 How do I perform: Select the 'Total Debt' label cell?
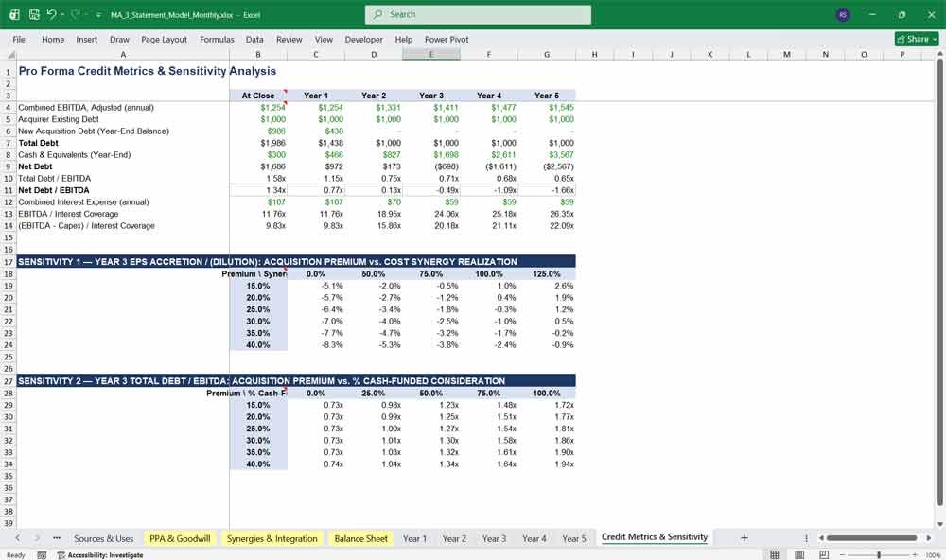point(123,143)
